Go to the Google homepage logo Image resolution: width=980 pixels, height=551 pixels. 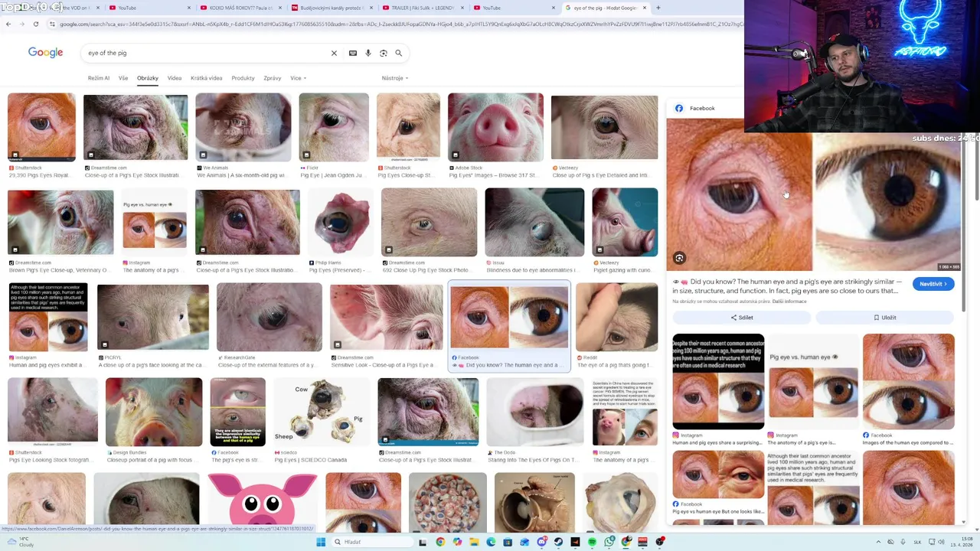[45, 53]
